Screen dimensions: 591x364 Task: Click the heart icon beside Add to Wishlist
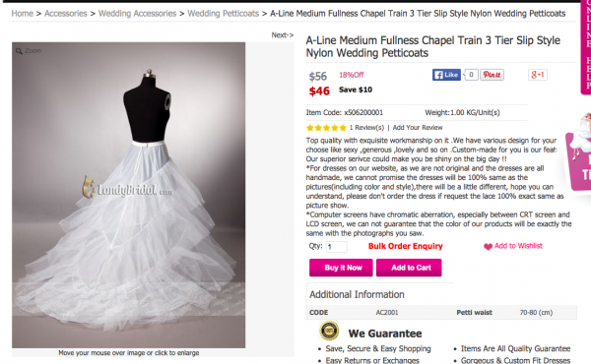point(488,247)
